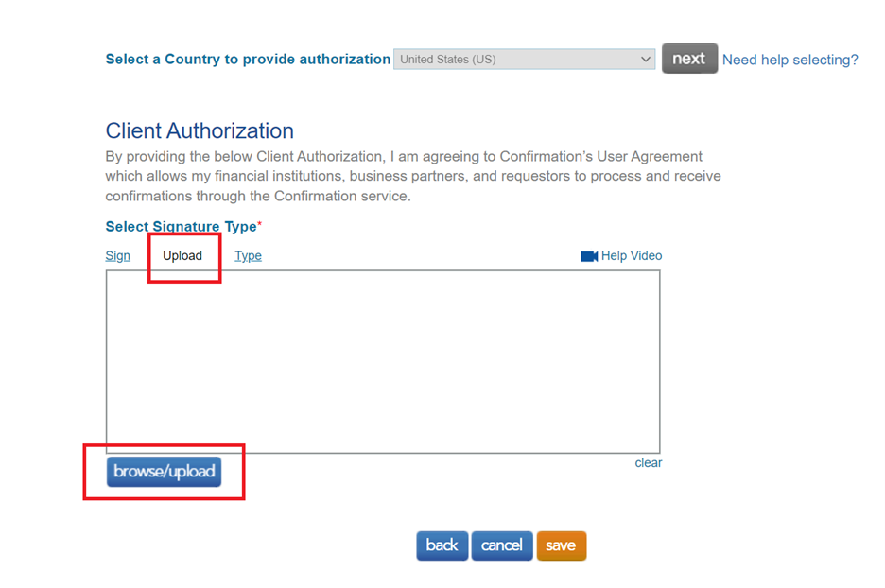This screenshot has height=588, width=885.
Task: Click the dropdown arrow next to United States (US)
Action: [x=646, y=59]
